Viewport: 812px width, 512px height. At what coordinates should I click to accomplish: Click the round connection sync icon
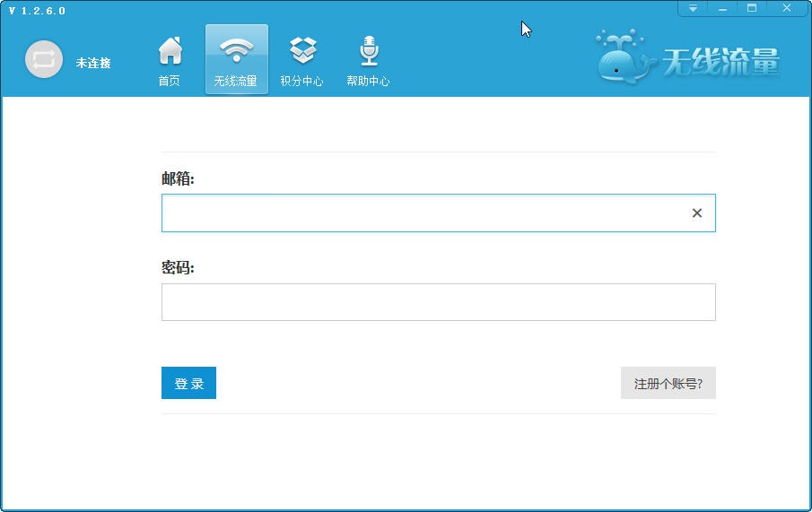pyautogui.click(x=44, y=59)
